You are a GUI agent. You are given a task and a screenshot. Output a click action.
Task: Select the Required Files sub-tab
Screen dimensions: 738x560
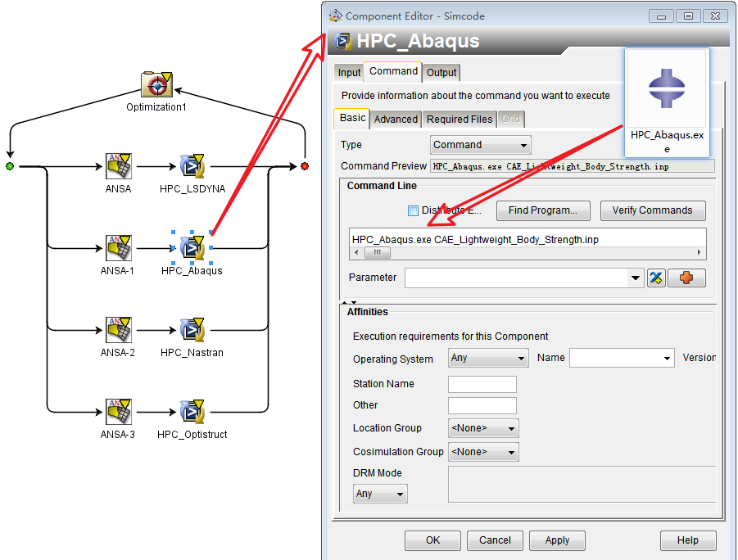[460, 119]
